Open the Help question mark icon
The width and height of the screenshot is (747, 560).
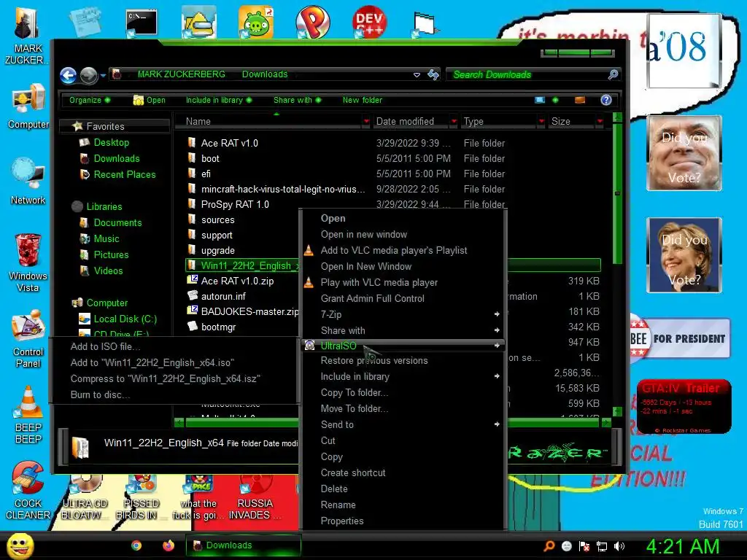click(606, 100)
